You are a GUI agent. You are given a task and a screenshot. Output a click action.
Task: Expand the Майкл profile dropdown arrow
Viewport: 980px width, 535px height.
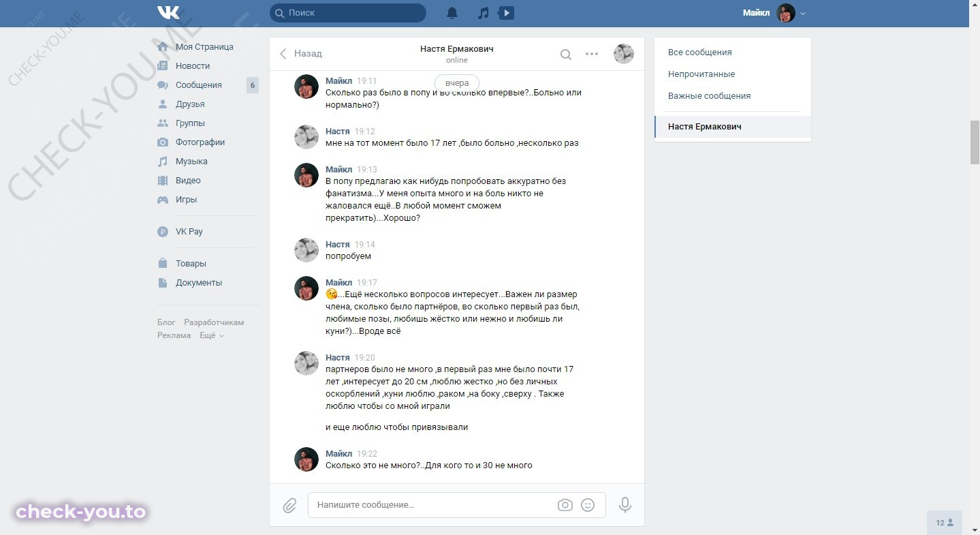803,14
